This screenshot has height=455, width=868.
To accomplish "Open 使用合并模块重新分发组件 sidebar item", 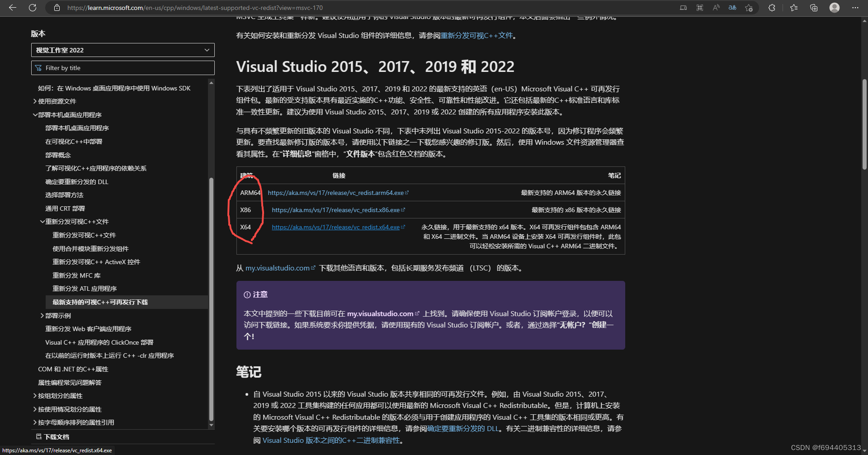I will (90, 249).
